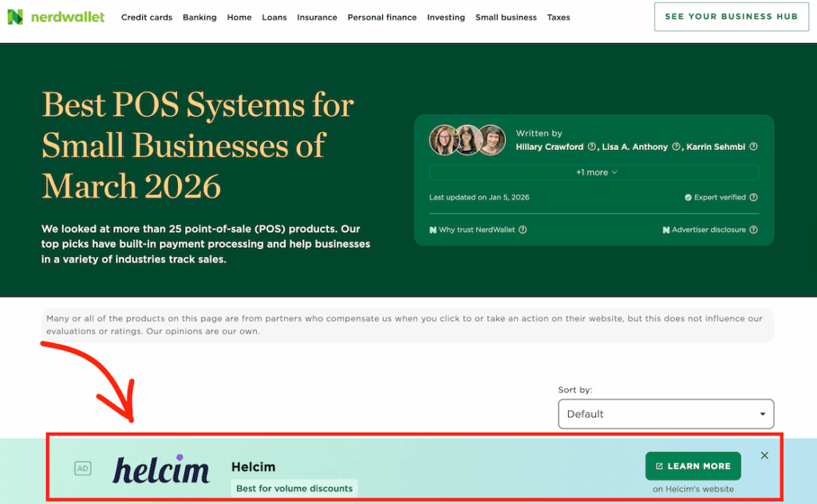This screenshot has height=504, width=817.
Task: Click the Sort by dropdown arrow
Action: [x=761, y=414]
